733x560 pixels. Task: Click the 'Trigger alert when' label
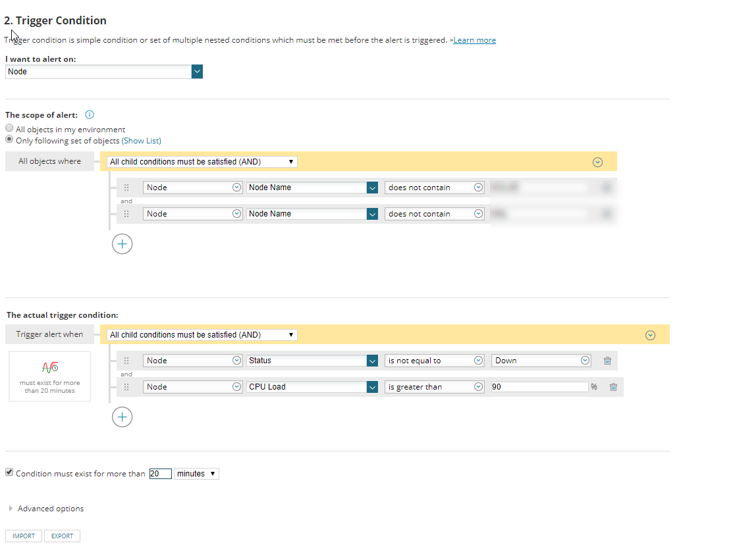(49, 334)
